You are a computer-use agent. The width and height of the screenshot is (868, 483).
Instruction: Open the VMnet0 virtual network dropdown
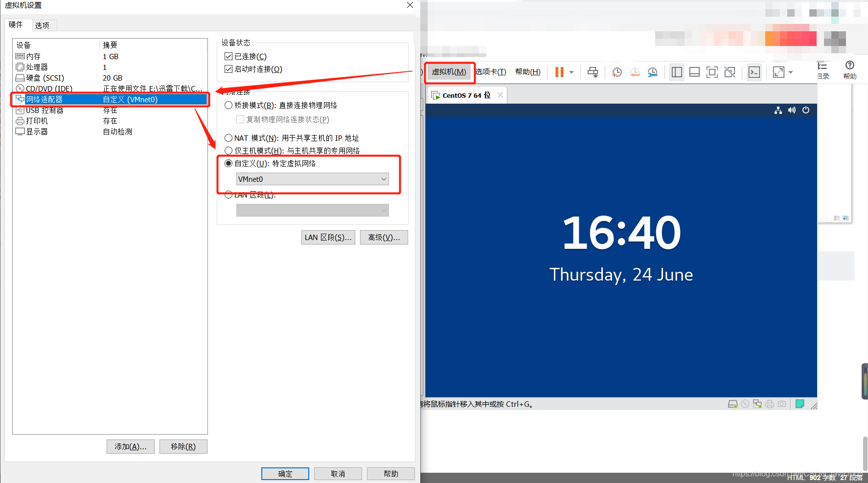pos(313,179)
